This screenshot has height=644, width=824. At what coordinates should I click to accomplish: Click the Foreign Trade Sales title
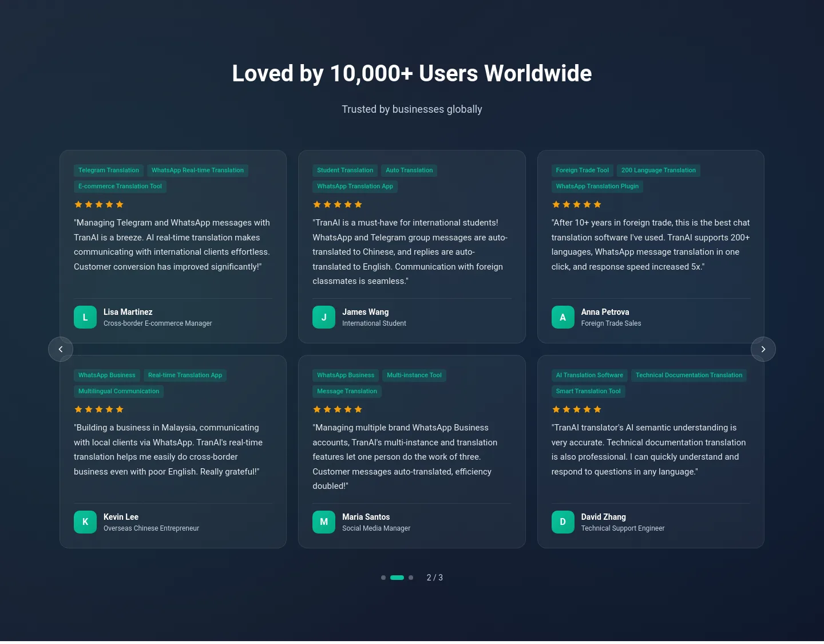click(611, 323)
